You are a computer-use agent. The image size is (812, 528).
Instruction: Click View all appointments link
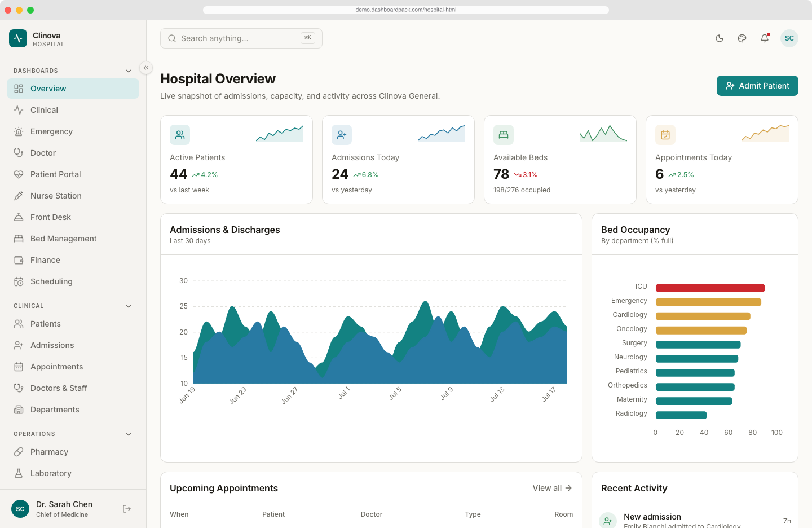click(552, 488)
